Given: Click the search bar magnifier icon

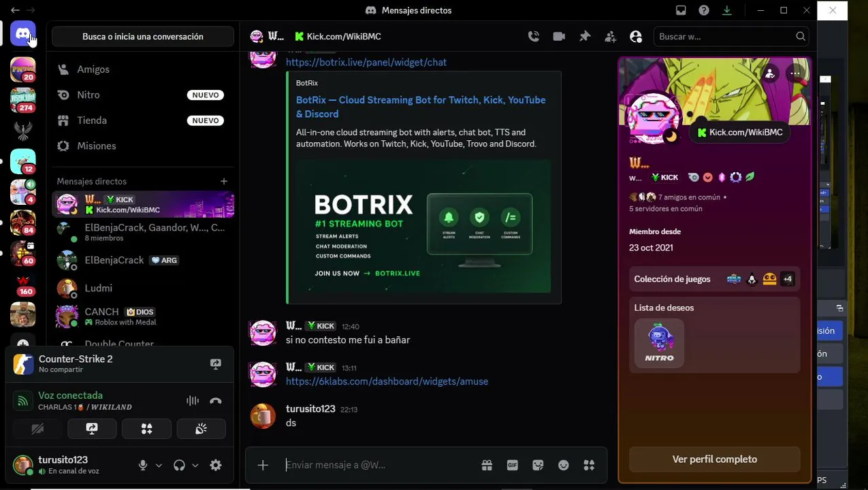Looking at the screenshot, I should click(x=801, y=37).
